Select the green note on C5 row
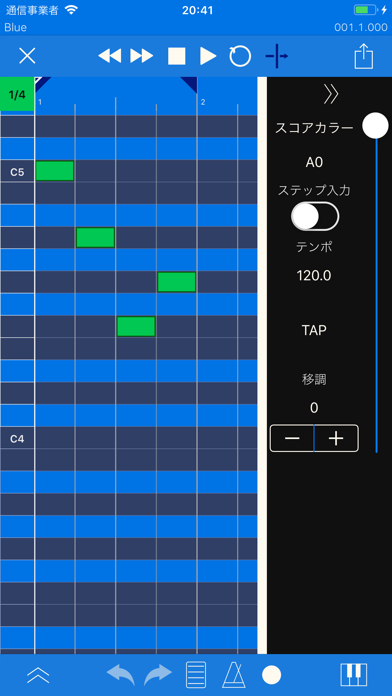The image size is (392, 696). tap(55, 171)
